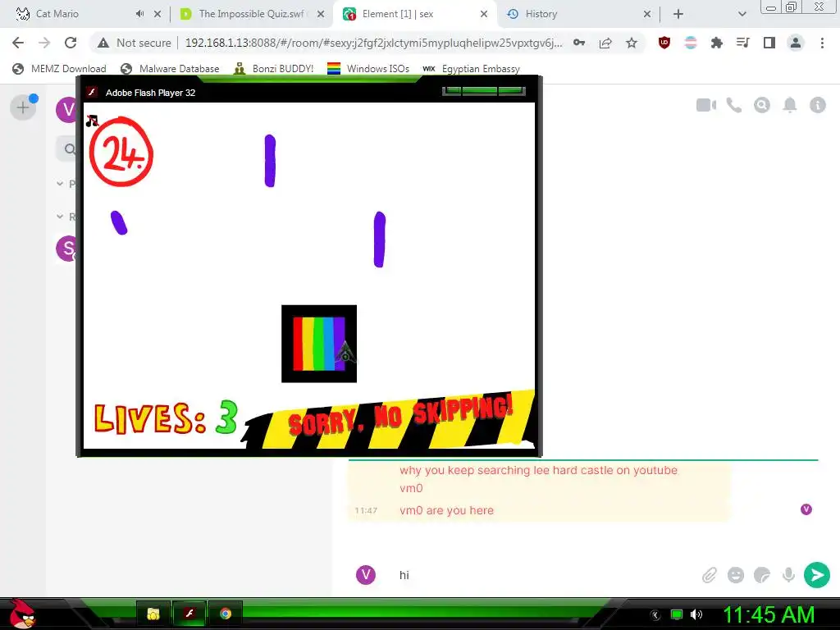This screenshot has width=840, height=630.
Task: Open the Egyptian Embassy bookmark
Action: (x=472, y=69)
